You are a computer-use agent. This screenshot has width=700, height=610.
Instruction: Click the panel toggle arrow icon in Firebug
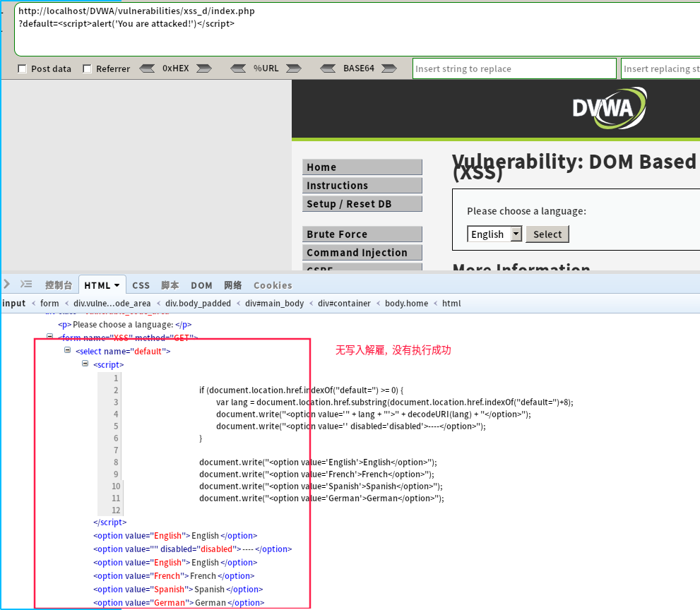click(x=7, y=285)
